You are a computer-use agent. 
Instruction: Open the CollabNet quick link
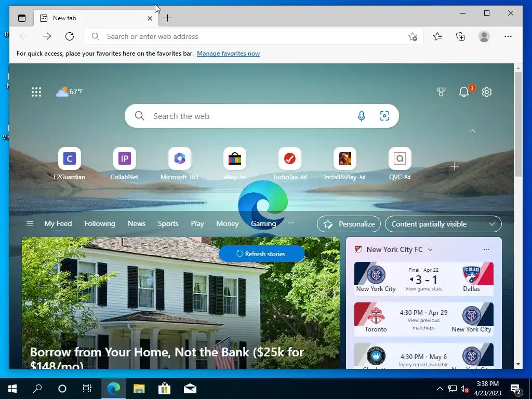[125, 164]
